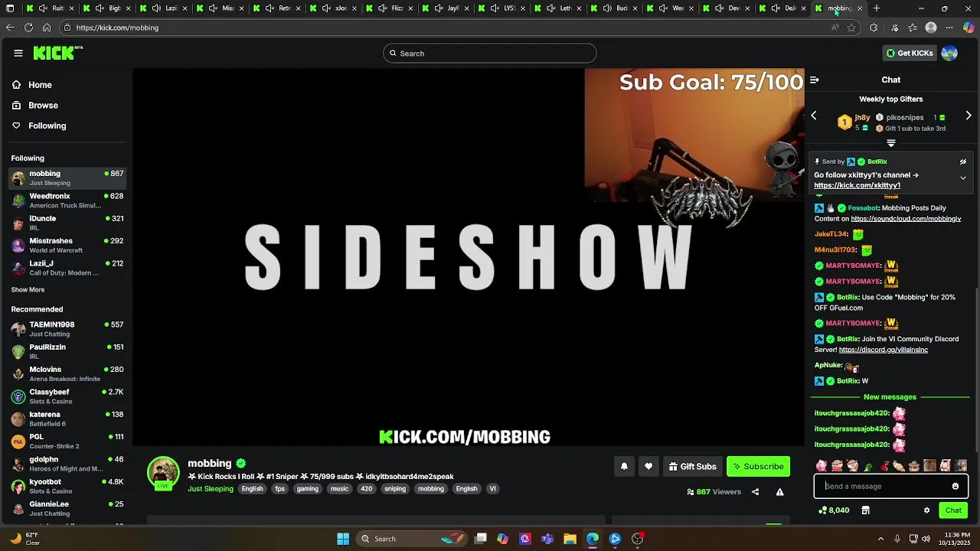Open Windows Start menu
Screen dimensions: 980x551
(x=343, y=539)
